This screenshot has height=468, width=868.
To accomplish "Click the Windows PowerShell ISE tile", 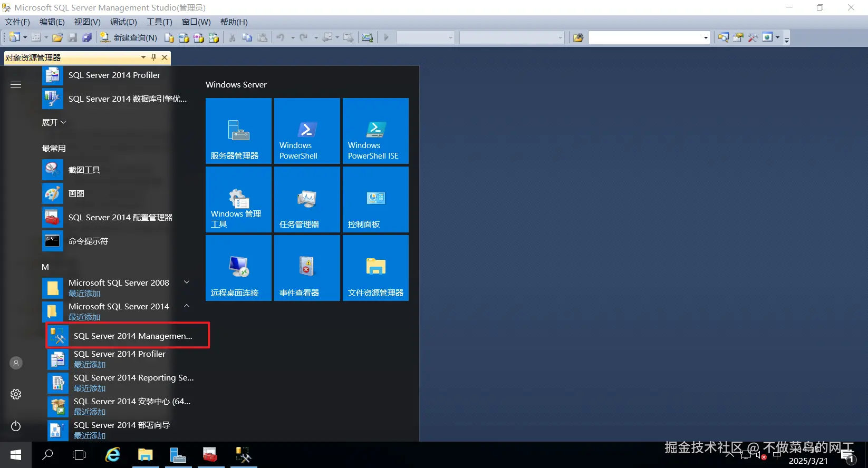I will 375,131.
